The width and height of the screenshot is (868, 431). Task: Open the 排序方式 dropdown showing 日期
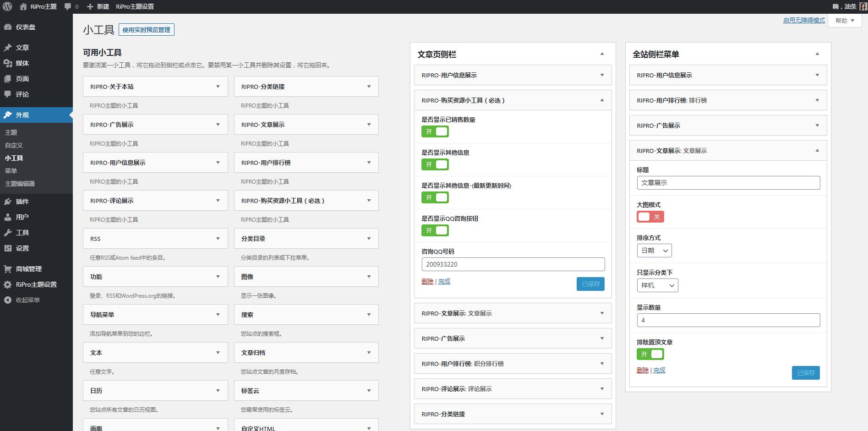coord(654,251)
